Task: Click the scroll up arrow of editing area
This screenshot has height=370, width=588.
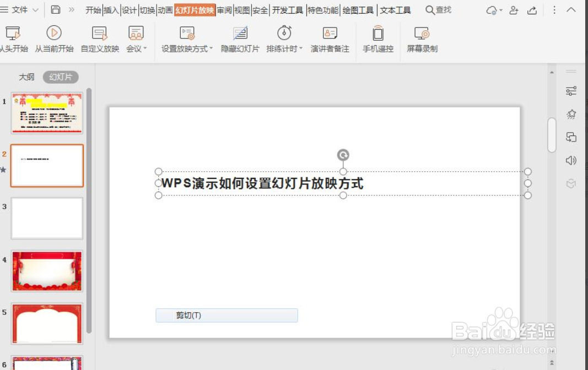Action: pyautogui.click(x=552, y=72)
